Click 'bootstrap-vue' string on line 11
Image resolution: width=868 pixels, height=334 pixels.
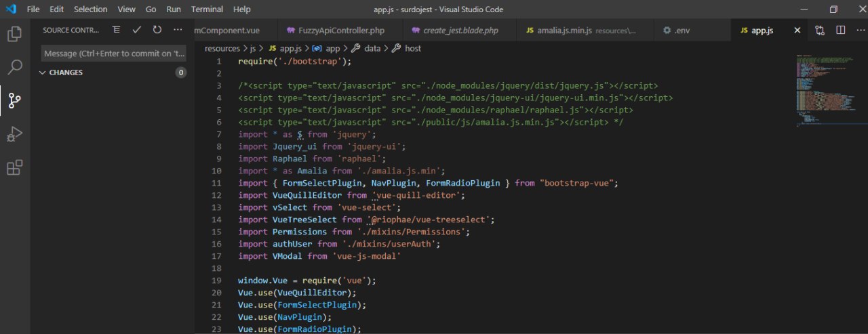(x=579, y=183)
